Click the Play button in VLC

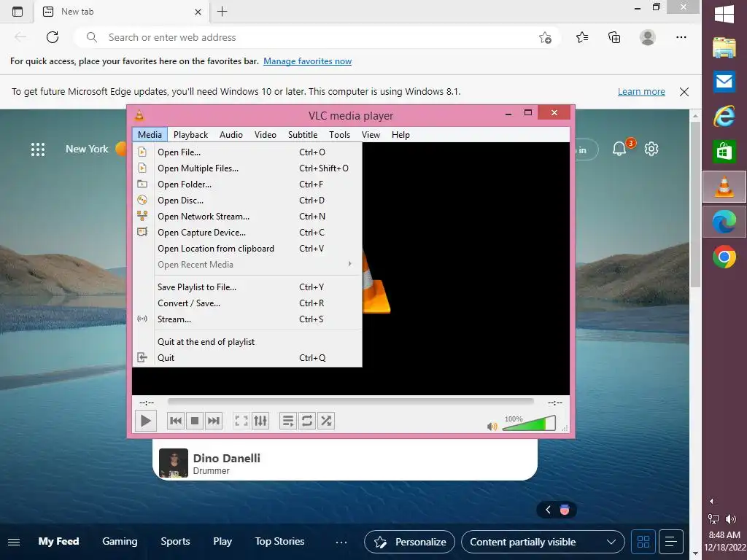(146, 421)
